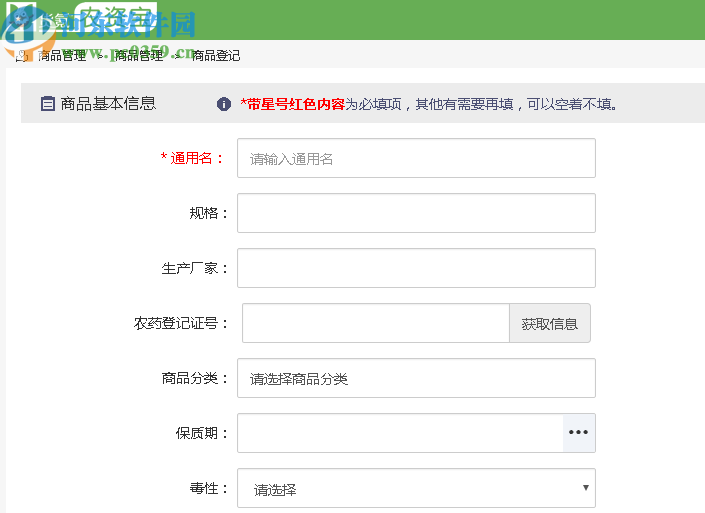Click the info icon beside required-field note

tap(224, 104)
